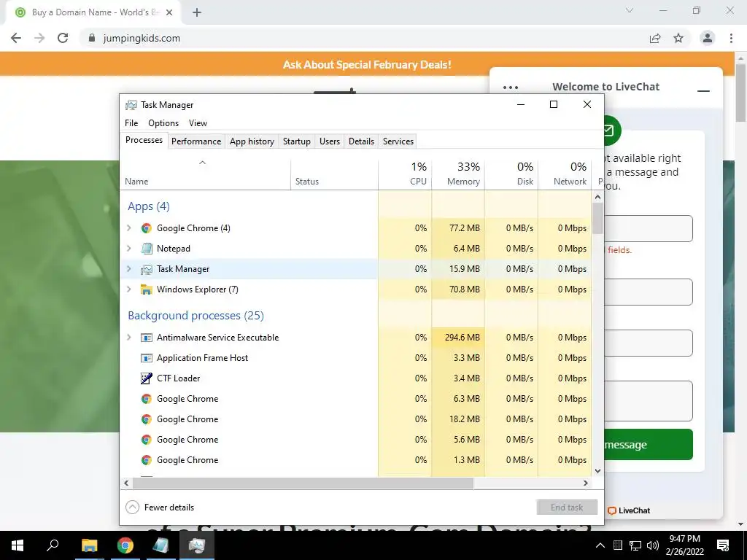Switch to the Performance tab
Viewport: 747px width, 560px height.
click(196, 141)
